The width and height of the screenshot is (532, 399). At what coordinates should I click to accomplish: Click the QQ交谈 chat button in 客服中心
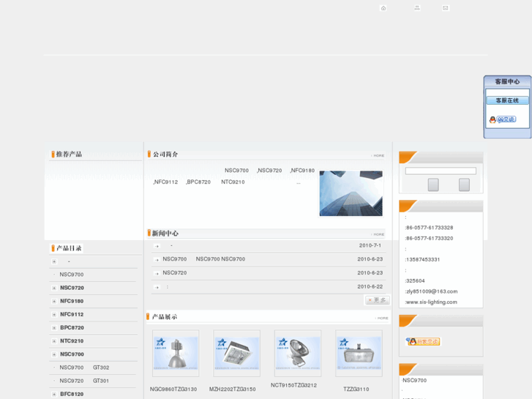point(503,119)
